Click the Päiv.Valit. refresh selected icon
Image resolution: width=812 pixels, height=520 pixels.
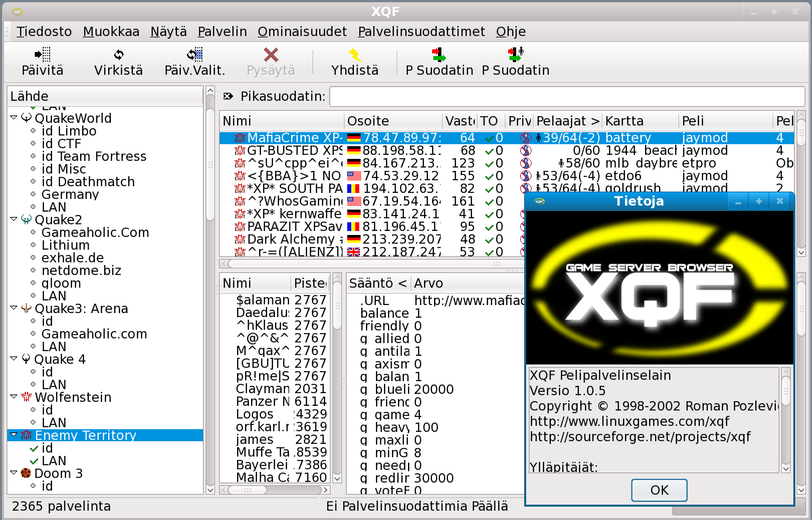(x=194, y=55)
